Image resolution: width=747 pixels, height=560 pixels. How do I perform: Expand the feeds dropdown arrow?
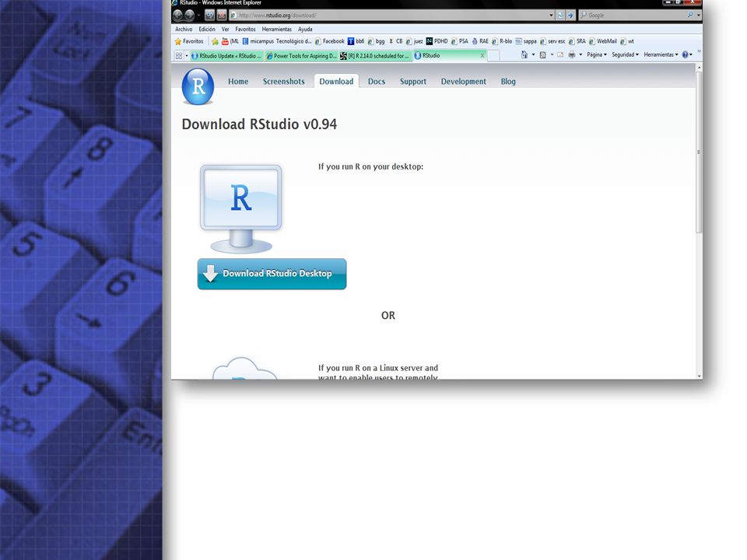point(552,54)
